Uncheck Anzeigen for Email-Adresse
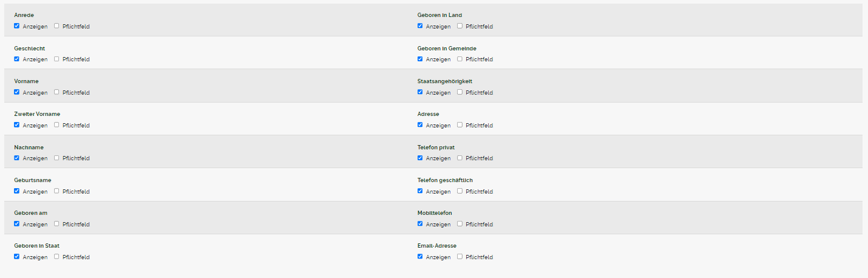 (x=421, y=257)
